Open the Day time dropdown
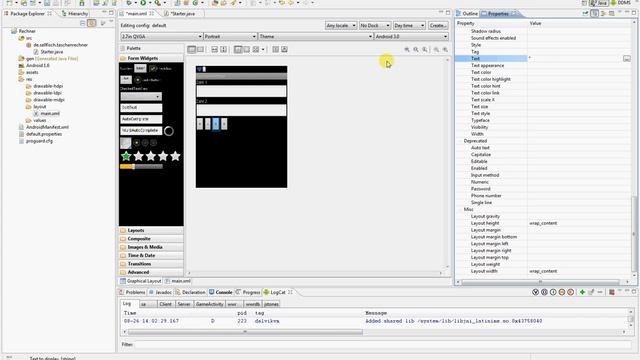This screenshot has height=360, width=640. click(x=409, y=25)
